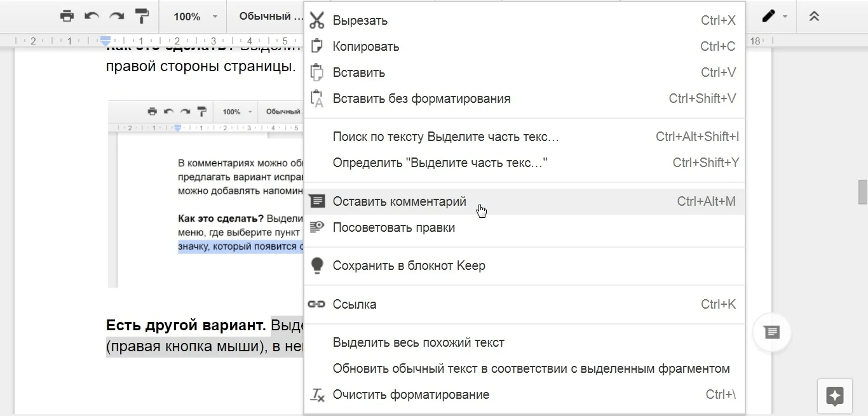Open the print dialog via printer icon
The width and height of the screenshot is (868, 416).
point(67,16)
